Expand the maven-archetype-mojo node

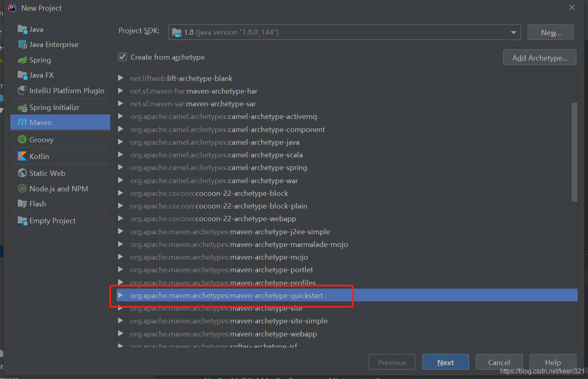(121, 256)
